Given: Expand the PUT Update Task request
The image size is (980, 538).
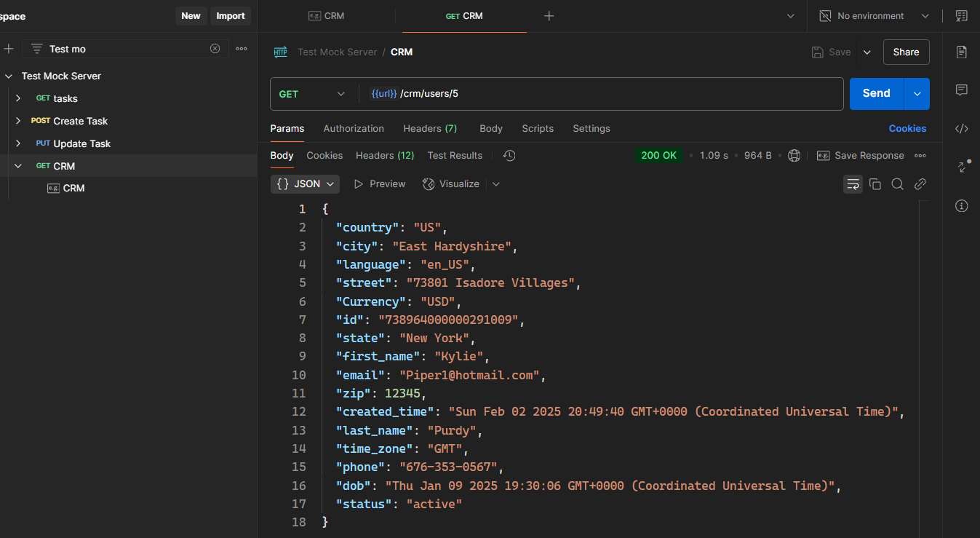Looking at the screenshot, I should point(18,143).
